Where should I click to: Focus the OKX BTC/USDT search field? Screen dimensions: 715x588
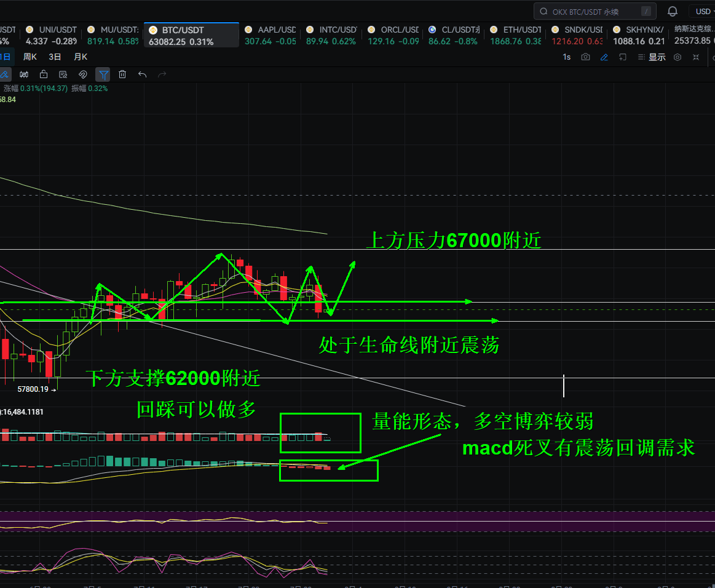pos(595,12)
